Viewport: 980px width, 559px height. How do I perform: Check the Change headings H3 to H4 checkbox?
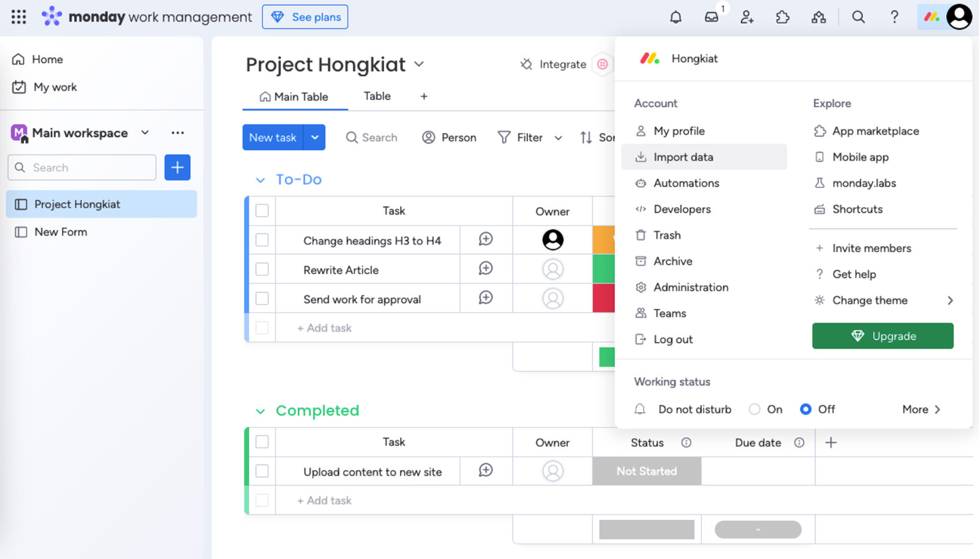pos(262,240)
